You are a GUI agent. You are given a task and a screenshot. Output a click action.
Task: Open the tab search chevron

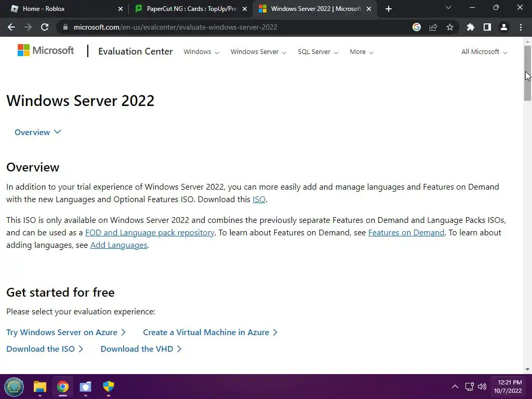click(448, 7)
